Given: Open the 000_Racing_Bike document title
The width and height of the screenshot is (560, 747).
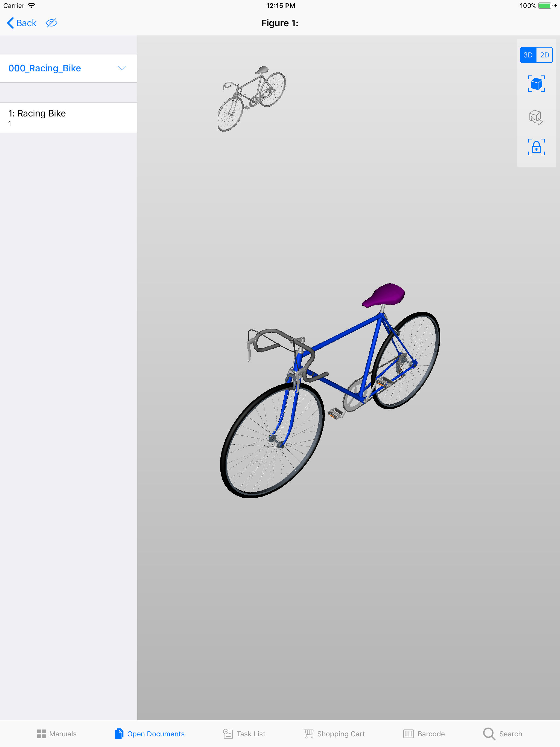Looking at the screenshot, I should point(45,68).
